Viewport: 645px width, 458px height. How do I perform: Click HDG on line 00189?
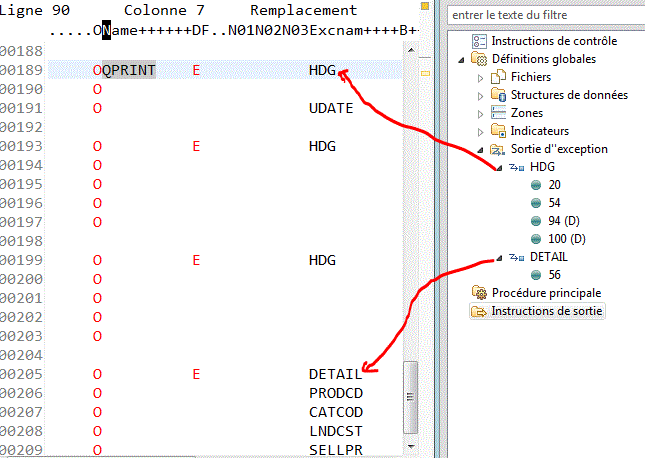point(322,70)
